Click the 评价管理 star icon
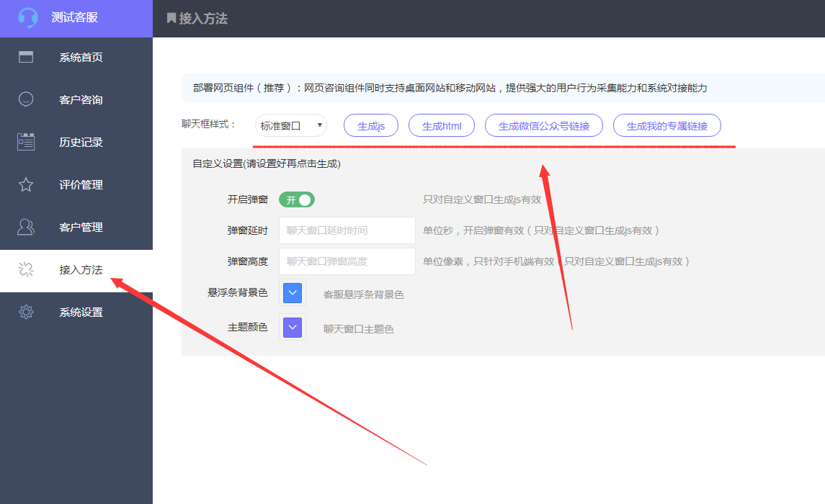Screen dimensions: 825x504 26,184
